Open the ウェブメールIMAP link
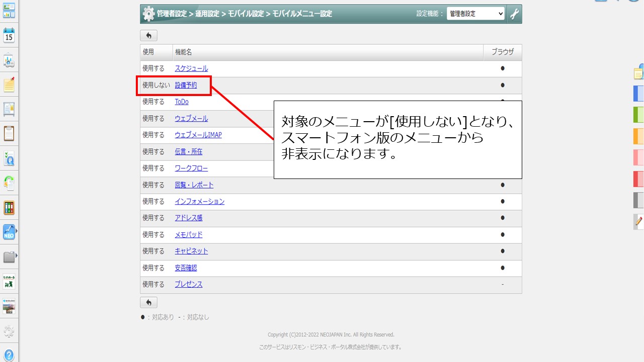Screen dimensions: 644x362 [198, 135]
